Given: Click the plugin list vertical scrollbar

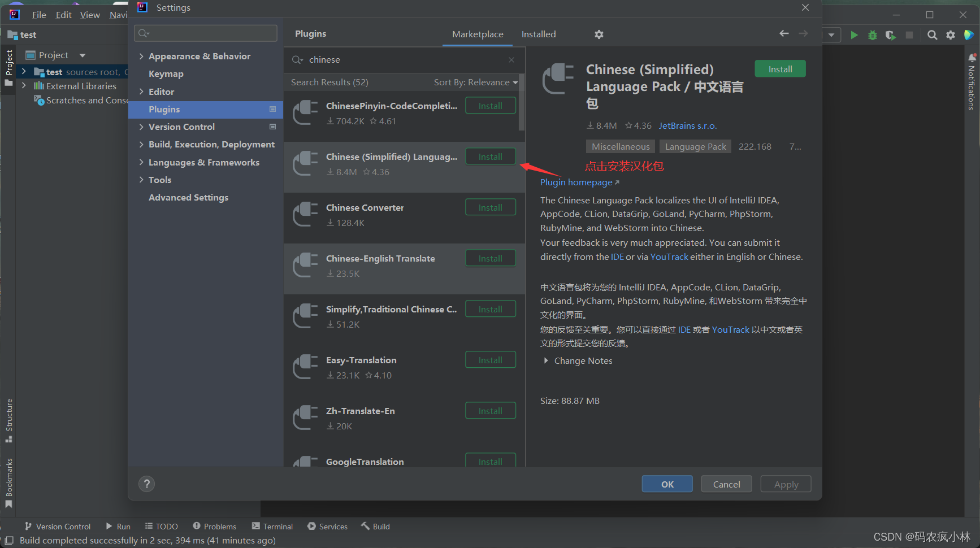Looking at the screenshot, I should pyautogui.click(x=522, y=102).
